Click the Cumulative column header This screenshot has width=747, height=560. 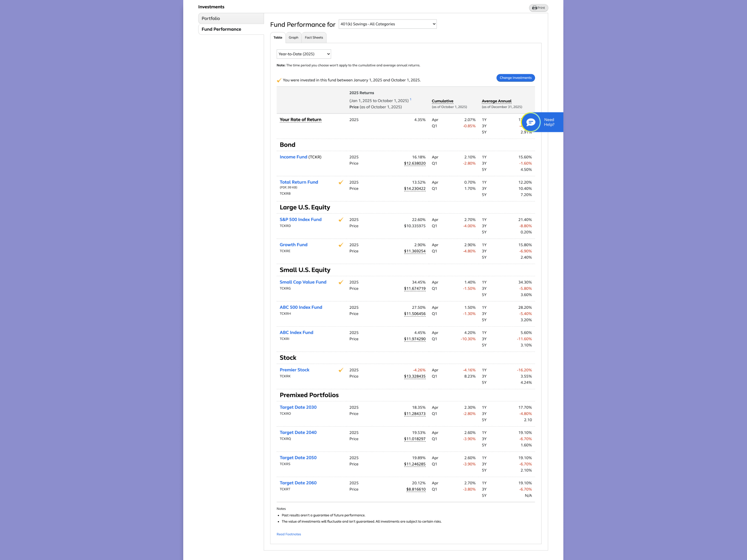coord(442,101)
